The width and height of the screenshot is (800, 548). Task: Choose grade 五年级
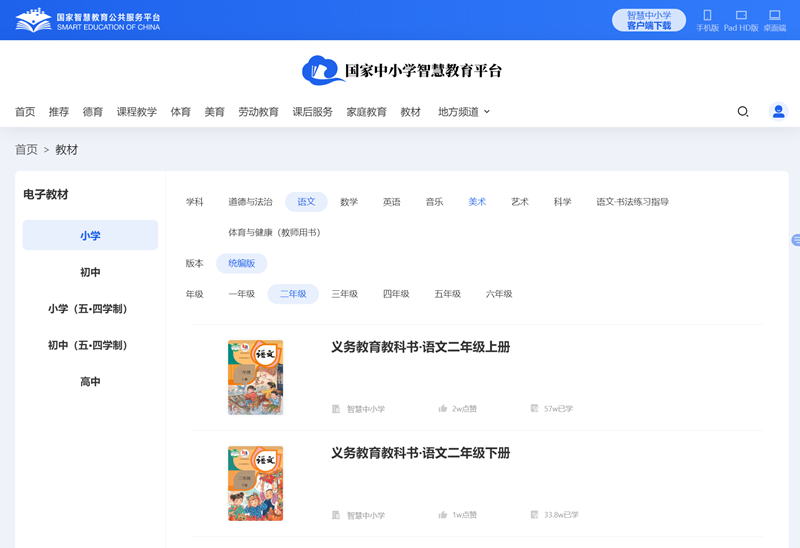(x=447, y=294)
